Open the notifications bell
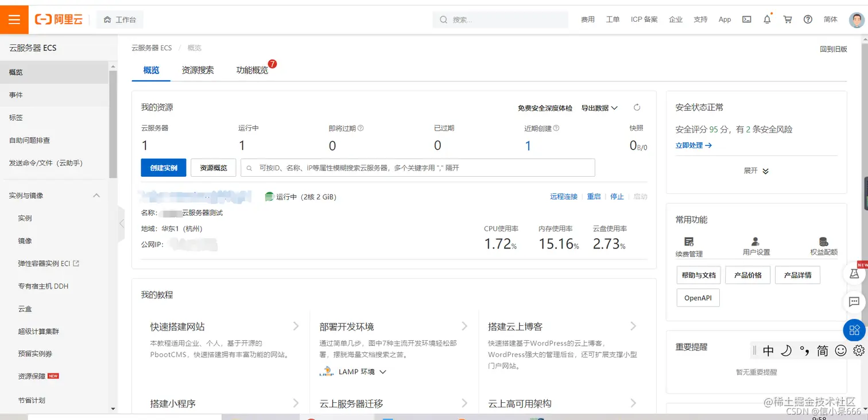 767,19
